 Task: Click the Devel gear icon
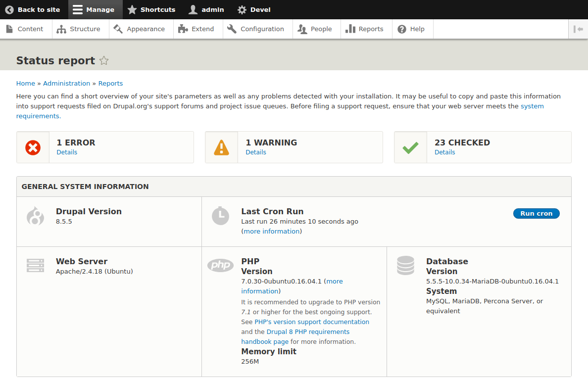[x=242, y=10]
